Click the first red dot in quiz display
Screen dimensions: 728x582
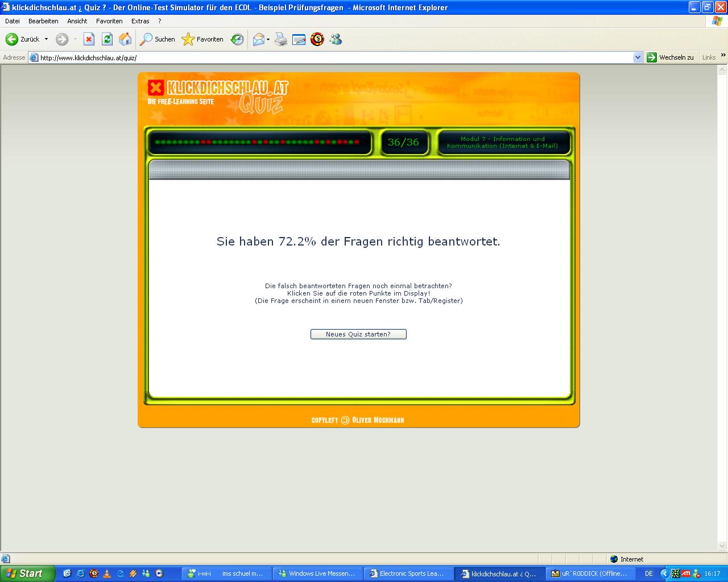click(x=203, y=142)
